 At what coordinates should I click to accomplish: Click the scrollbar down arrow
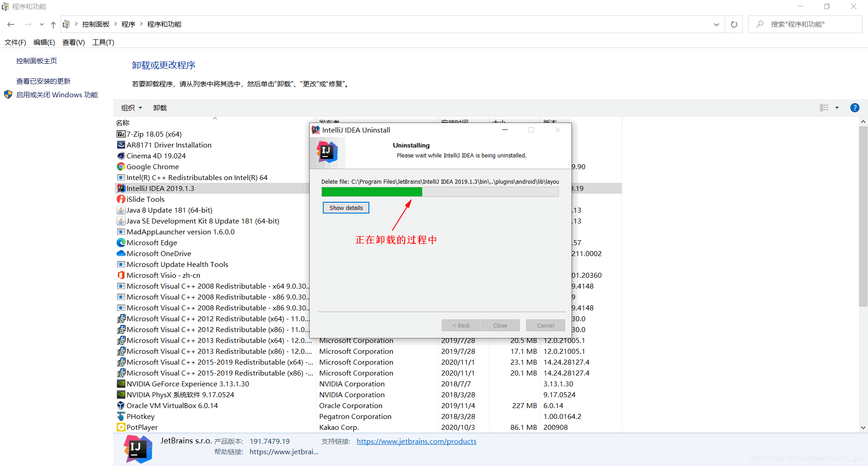coord(863,428)
